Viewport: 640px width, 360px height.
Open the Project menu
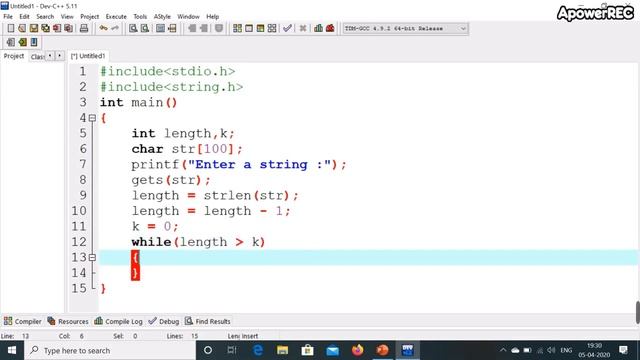pos(89,17)
